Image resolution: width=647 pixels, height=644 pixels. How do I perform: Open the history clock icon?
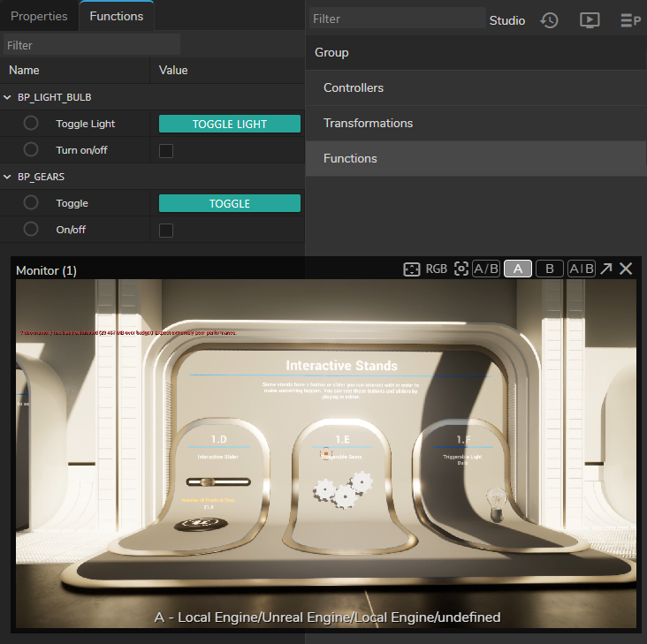coord(550,20)
